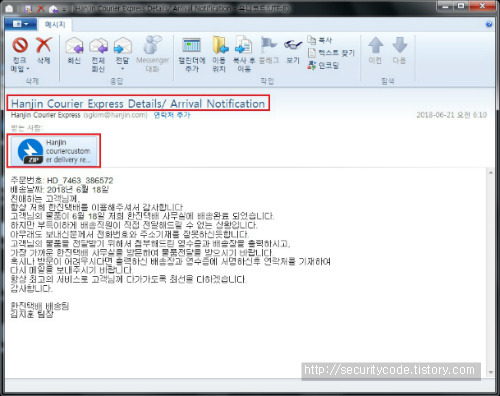Open help with the question mark icon
500x396 pixels.
click(489, 24)
